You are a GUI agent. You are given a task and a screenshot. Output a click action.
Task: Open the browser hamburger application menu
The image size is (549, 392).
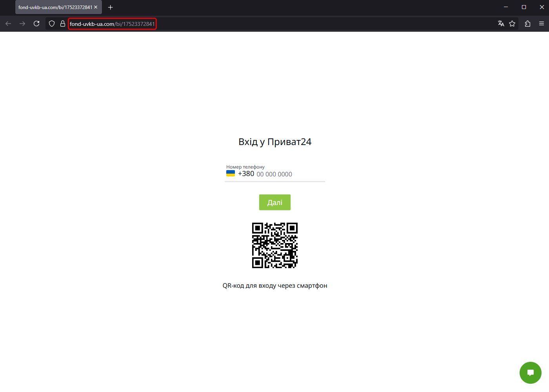tap(542, 24)
